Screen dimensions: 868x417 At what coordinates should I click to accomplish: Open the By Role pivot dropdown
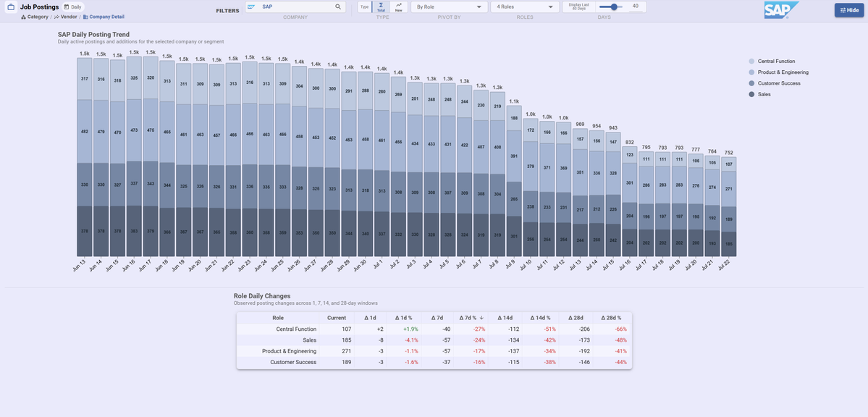coord(449,7)
